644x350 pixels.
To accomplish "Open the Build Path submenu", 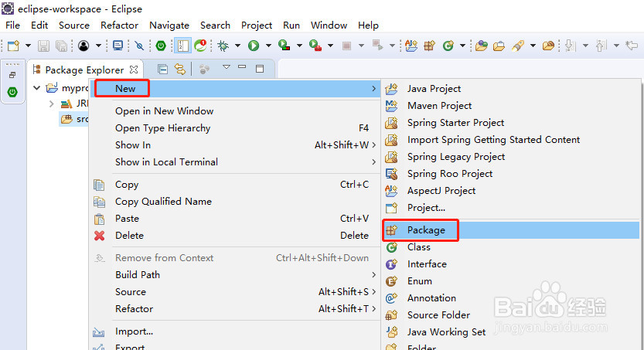I will (x=235, y=275).
